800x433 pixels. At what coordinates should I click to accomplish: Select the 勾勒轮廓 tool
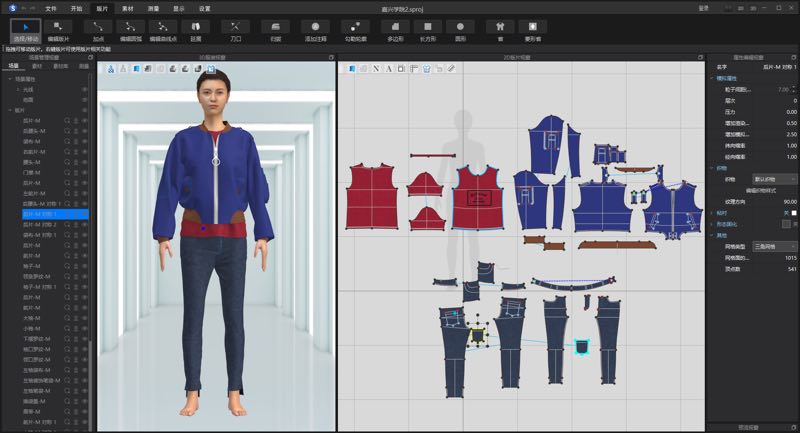[356, 31]
